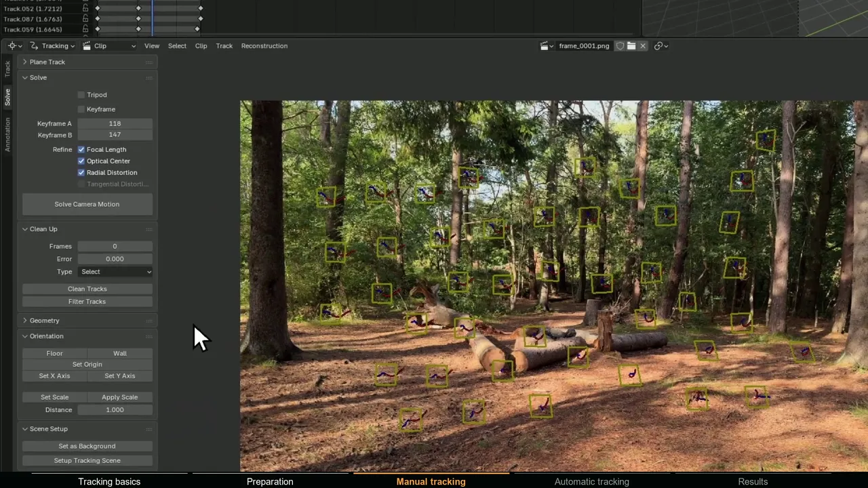This screenshot has width=868, height=488.
Task: Collapse the Orientation panel
Action: (x=25, y=336)
